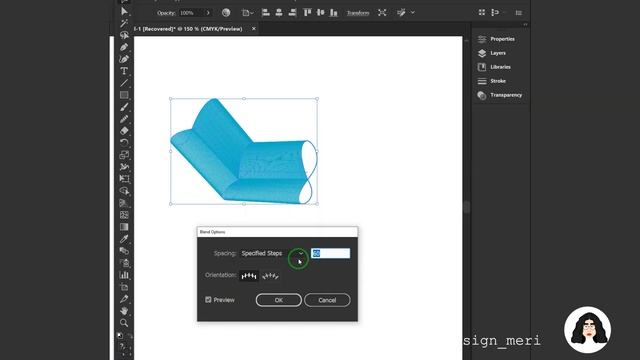Screen dimensions: 640x360
Task: Click Horizontal Align Center icon
Action: pyautogui.click(x=279, y=13)
